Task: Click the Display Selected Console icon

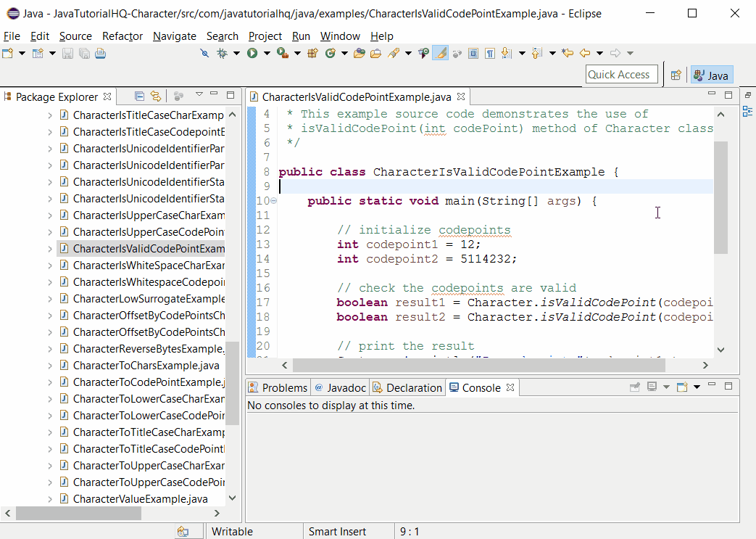Action: [x=652, y=387]
